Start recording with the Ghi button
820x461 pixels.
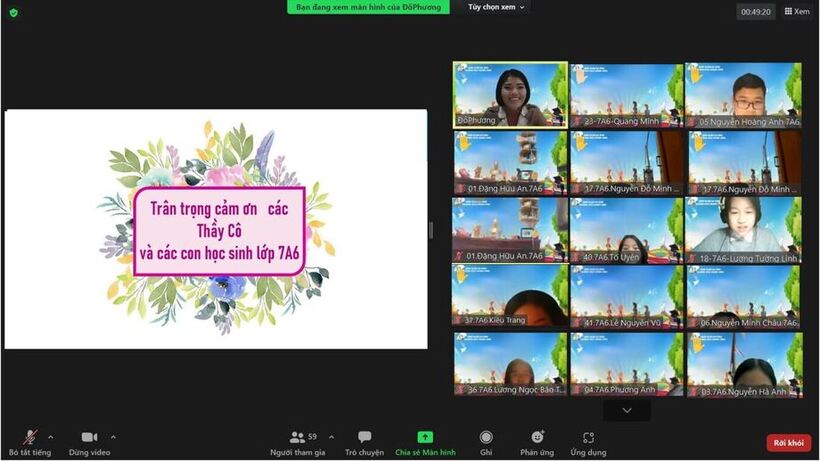tap(486, 441)
